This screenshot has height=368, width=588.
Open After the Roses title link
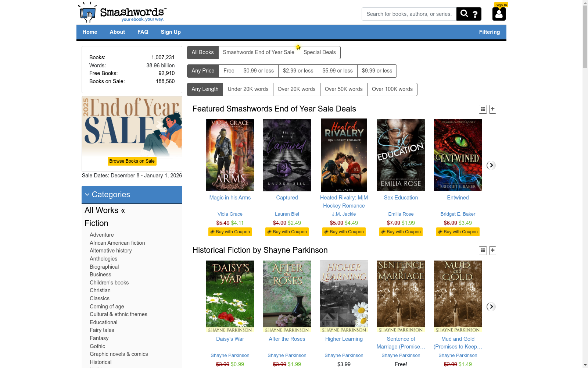pos(287,339)
